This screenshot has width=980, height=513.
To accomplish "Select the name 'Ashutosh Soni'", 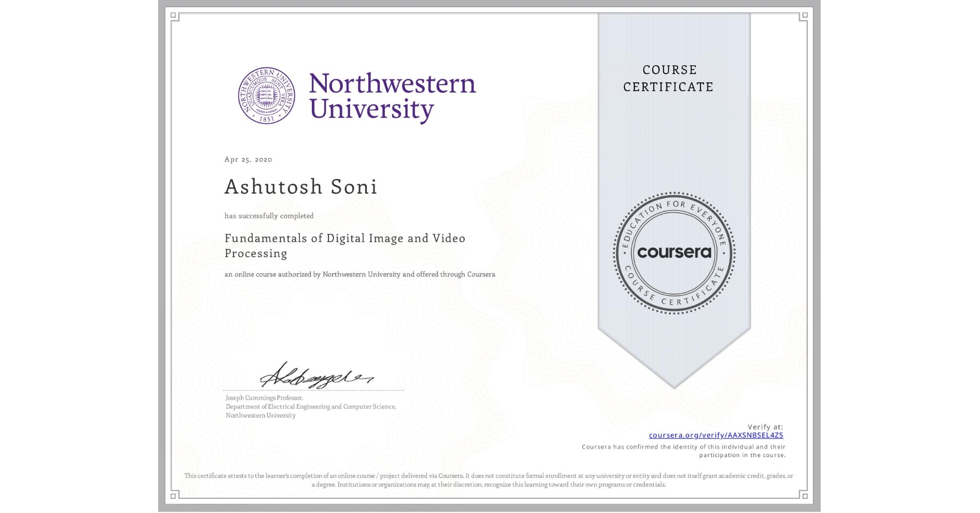I will [301, 187].
